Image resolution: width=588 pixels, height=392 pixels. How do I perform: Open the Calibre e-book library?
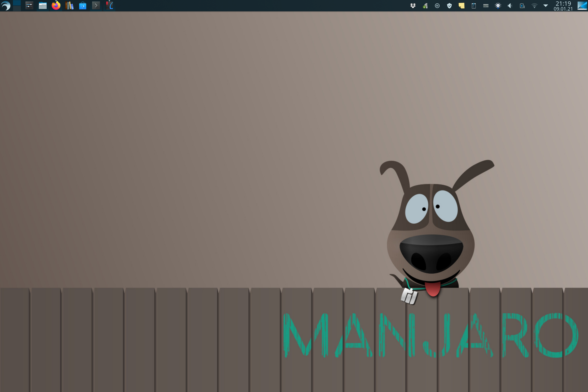click(69, 5)
